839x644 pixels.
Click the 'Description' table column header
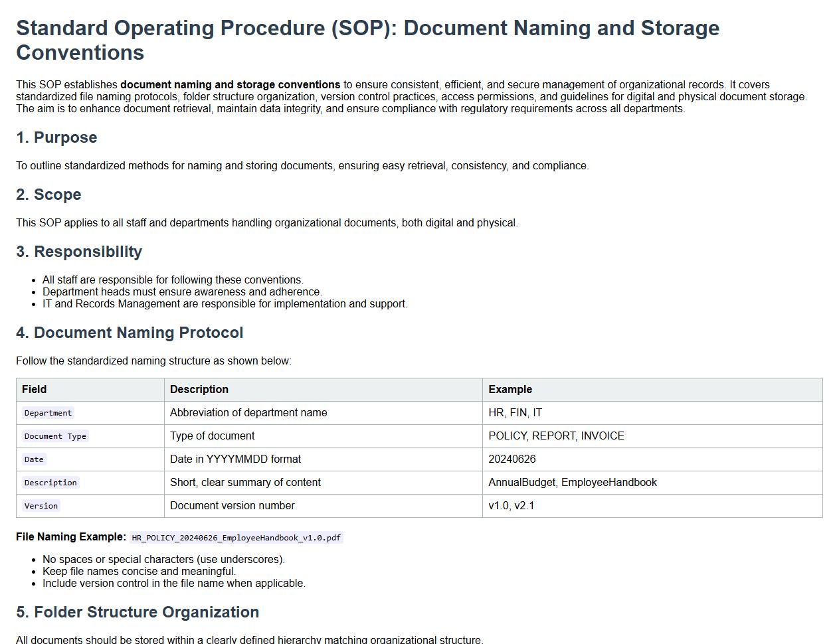click(199, 390)
